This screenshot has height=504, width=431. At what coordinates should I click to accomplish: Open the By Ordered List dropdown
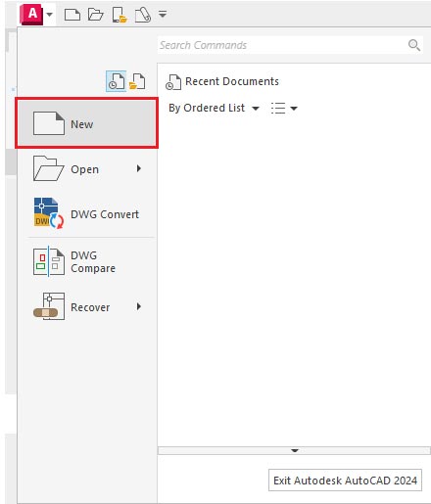[x=214, y=108]
